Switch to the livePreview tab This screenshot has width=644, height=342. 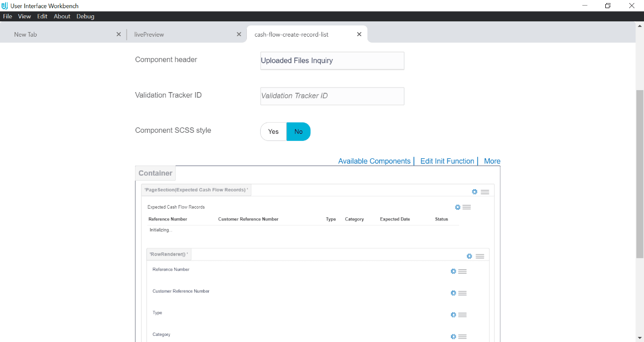point(149,34)
